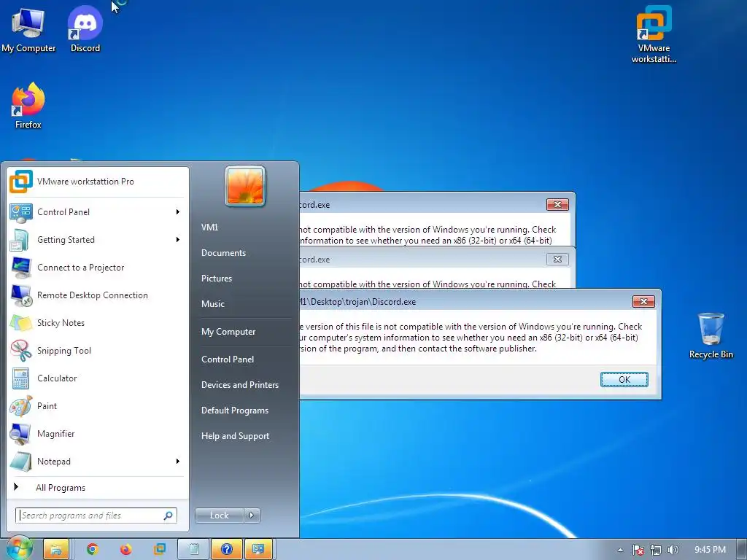Switch to the Notepad taskbar window
The width and height of the screenshot is (747, 560).
pos(193,550)
